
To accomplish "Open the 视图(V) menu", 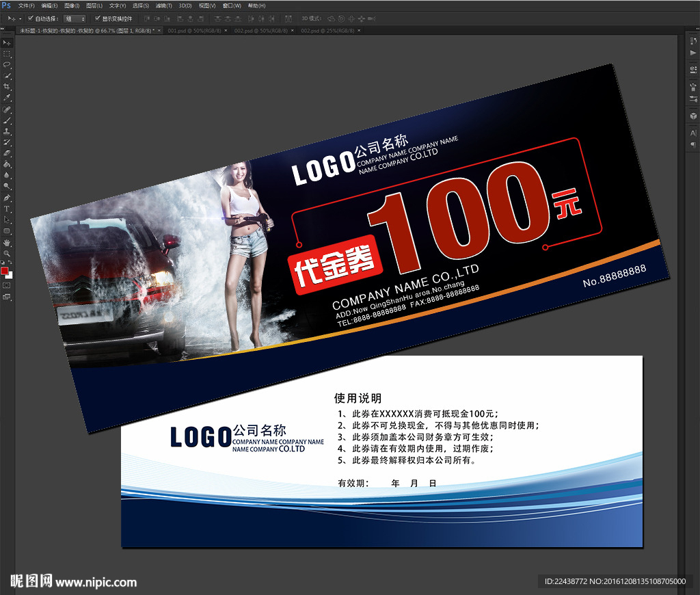I will pyautogui.click(x=207, y=5).
